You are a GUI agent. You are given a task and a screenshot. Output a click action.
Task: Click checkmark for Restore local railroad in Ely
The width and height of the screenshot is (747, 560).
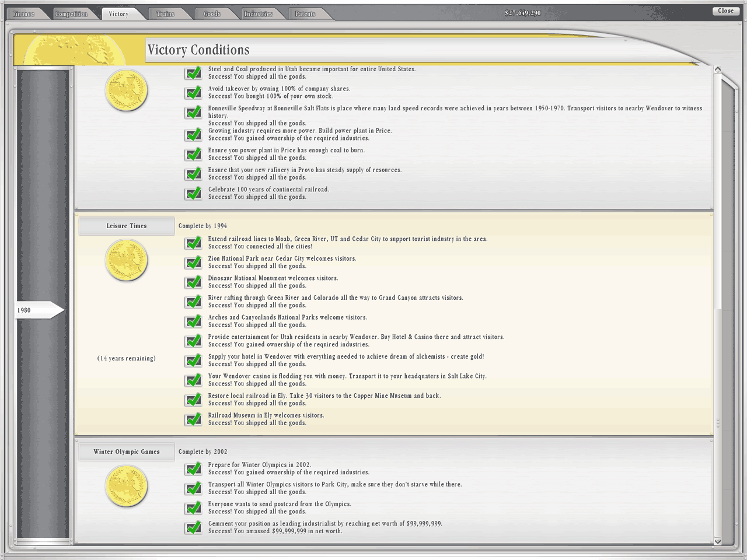coord(193,400)
